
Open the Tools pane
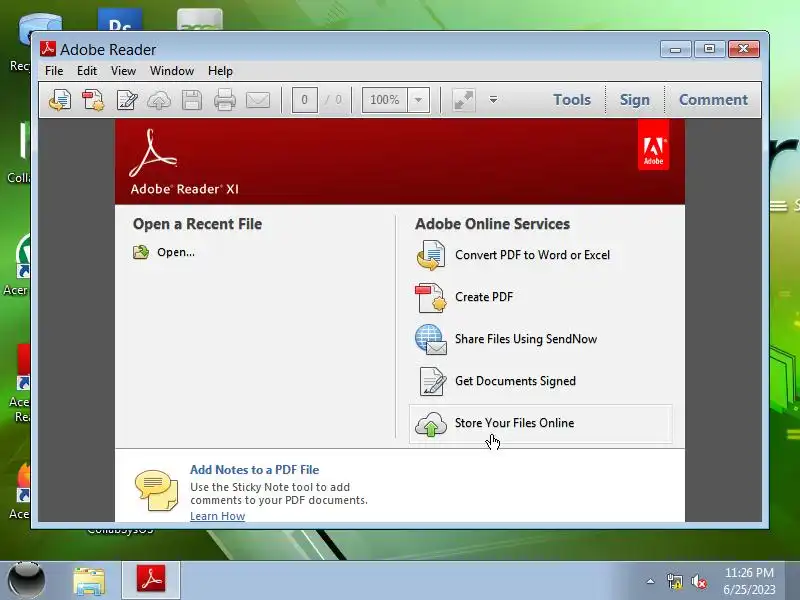point(572,99)
